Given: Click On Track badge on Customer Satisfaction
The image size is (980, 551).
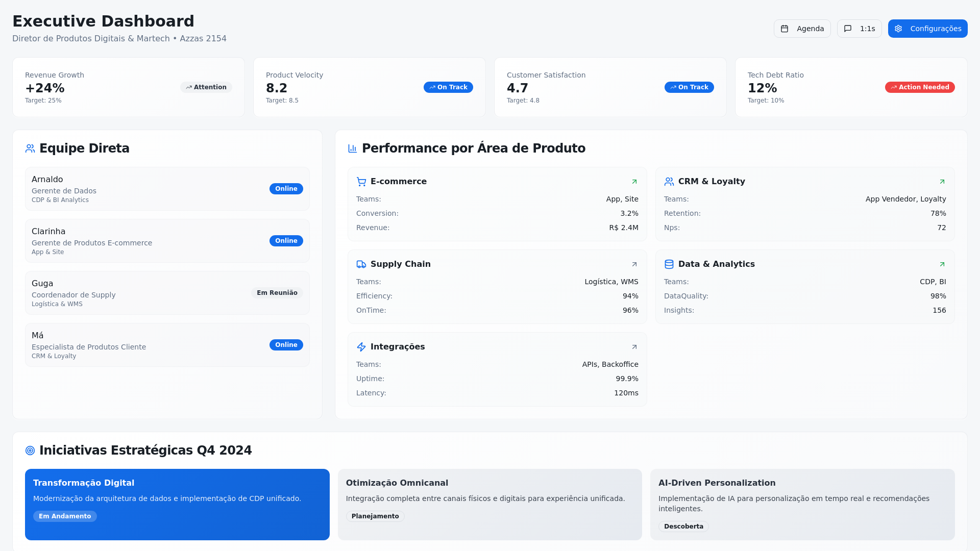Looking at the screenshot, I should click(x=689, y=87).
